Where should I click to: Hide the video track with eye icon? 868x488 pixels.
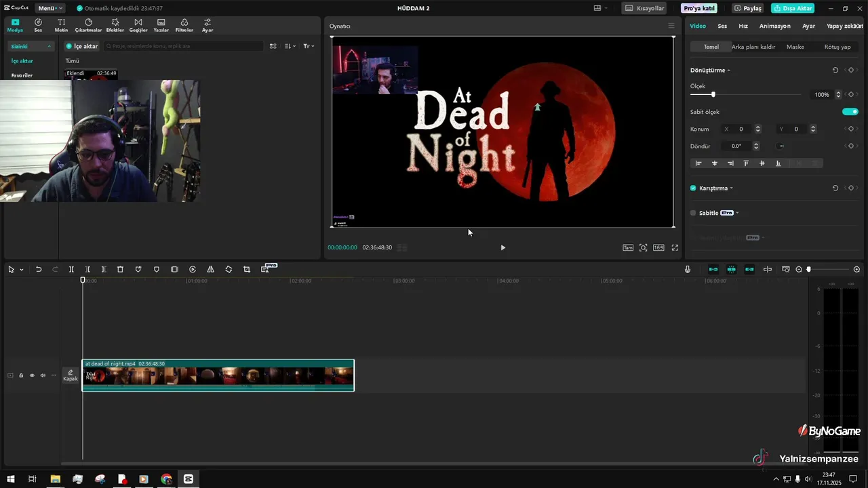pos(32,375)
